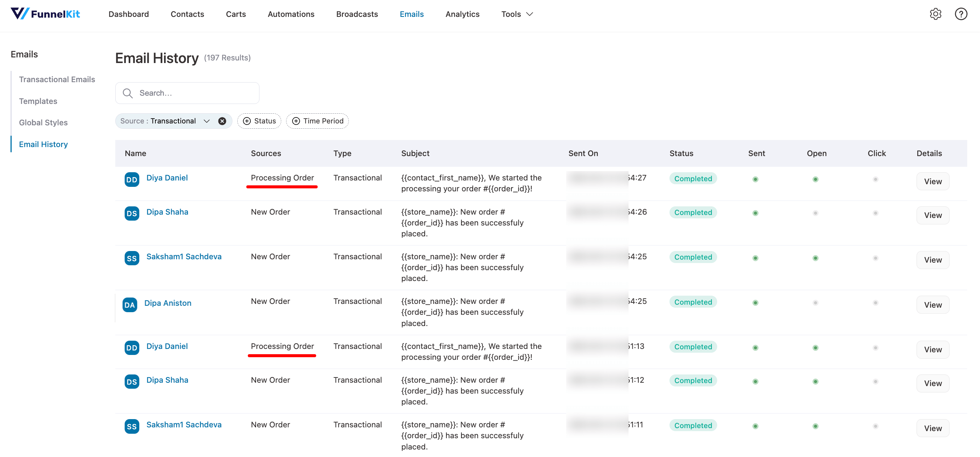Viewport: 980px width, 457px height.
Task: Click Diya Daniel's DD avatar badge
Action: pos(132,179)
